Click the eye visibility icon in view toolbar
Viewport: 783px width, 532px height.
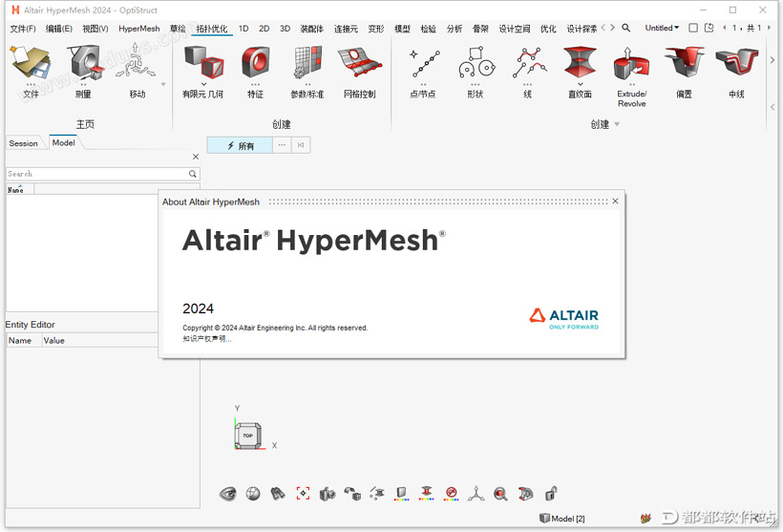pos(228,494)
